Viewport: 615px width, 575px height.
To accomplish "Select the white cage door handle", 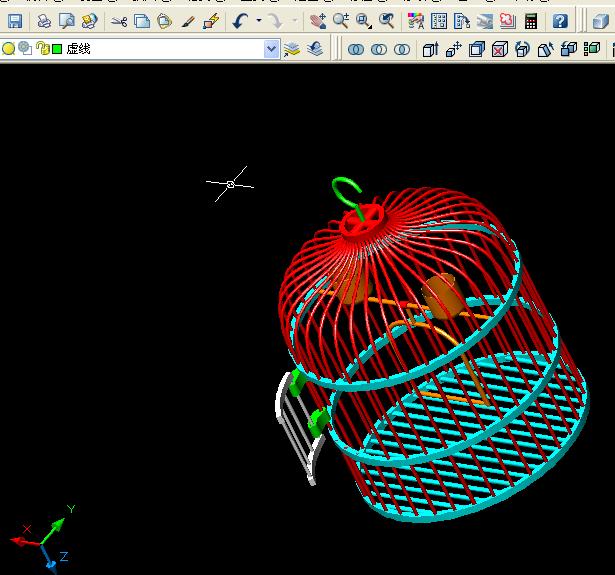I will click(299, 428).
